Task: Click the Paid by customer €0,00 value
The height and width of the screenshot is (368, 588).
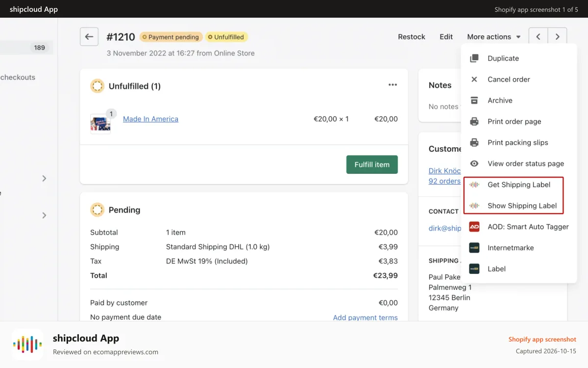Action: (x=388, y=303)
